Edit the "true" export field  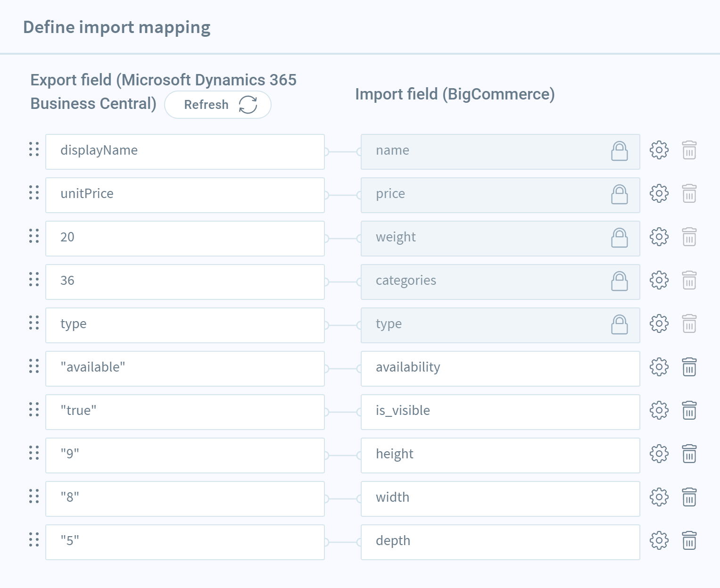185,412
